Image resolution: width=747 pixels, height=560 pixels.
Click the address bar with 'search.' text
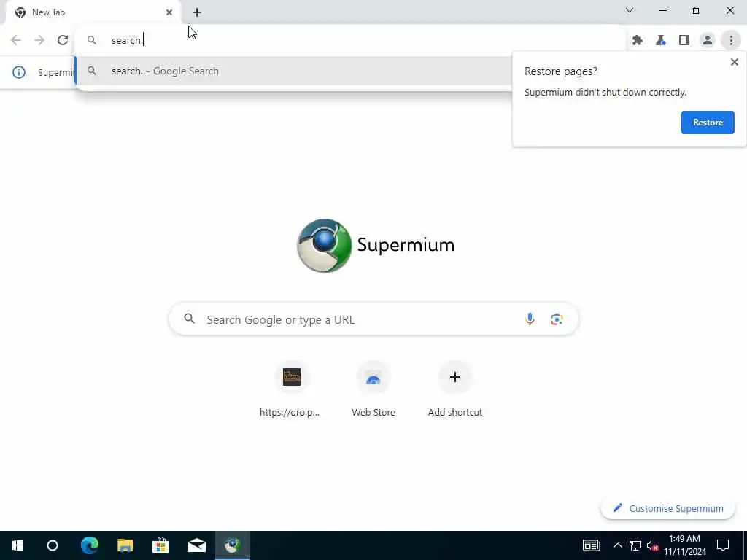coord(350,40)
